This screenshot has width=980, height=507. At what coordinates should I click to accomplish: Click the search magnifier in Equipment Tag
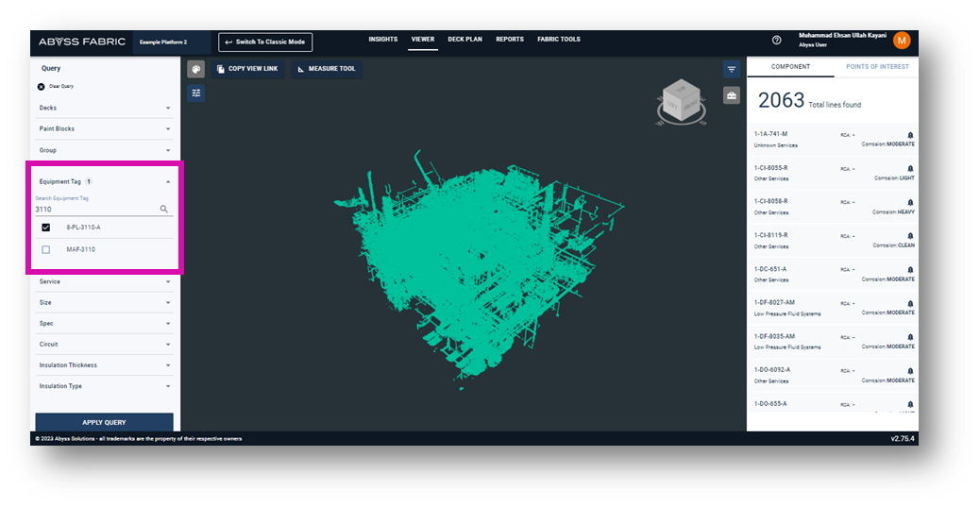[164, 210]
